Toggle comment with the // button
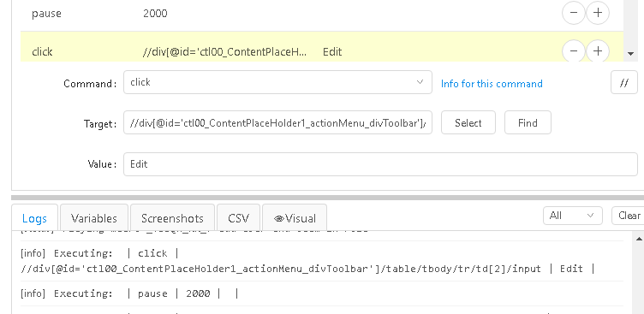Screen dimensions: 644x314 point(623,82)
